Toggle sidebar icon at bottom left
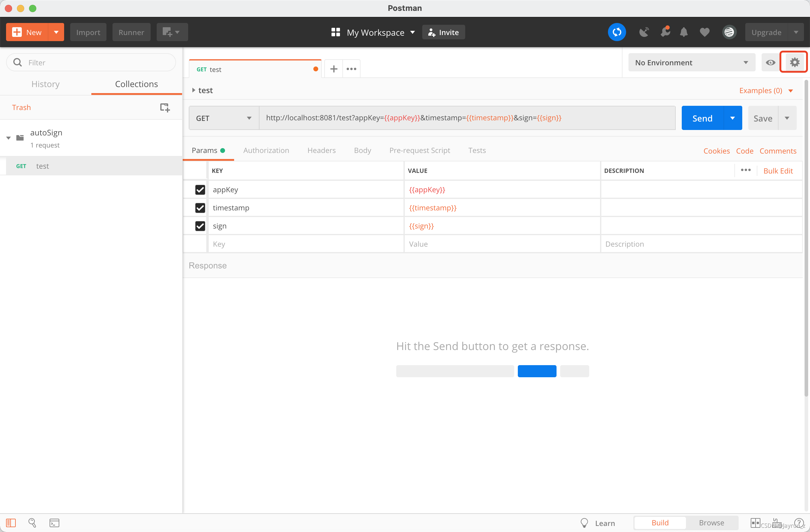 click(11, 523)
